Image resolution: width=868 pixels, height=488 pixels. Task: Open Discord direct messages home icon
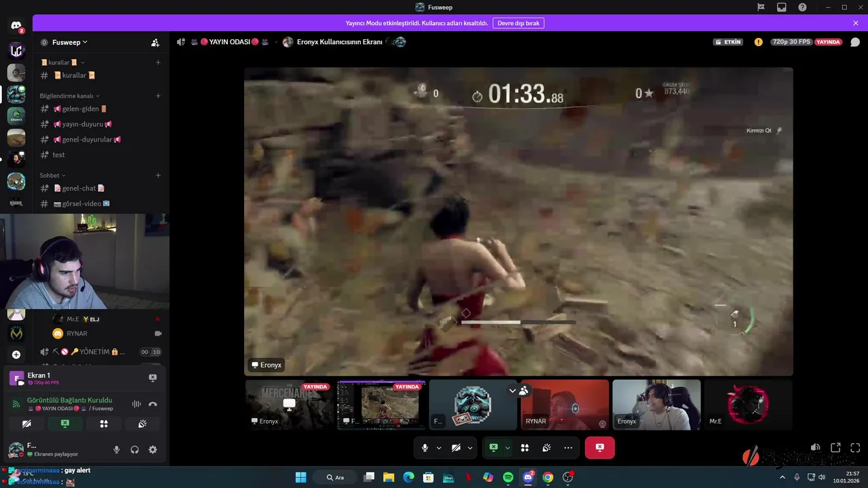(x=16, y=26)
